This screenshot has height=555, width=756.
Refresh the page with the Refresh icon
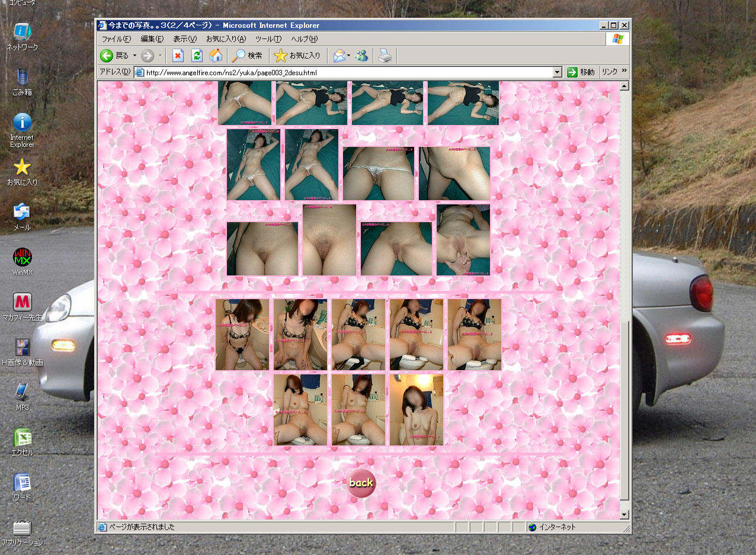197,56
